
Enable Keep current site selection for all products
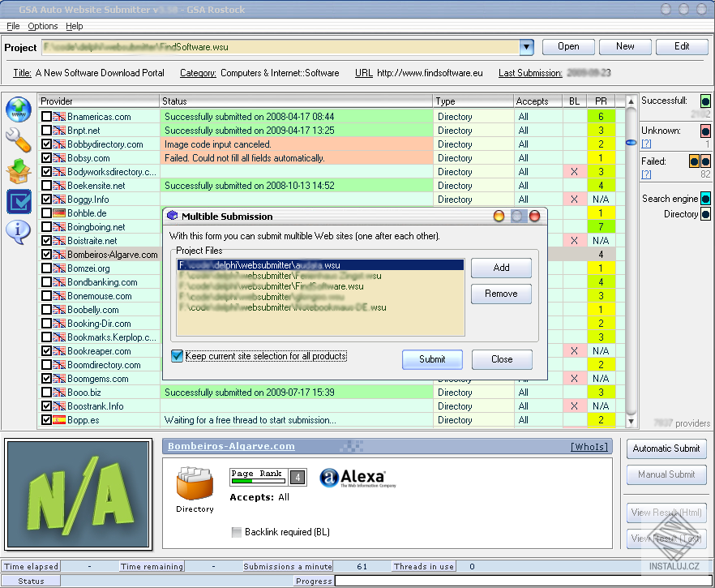pos(177,356)
